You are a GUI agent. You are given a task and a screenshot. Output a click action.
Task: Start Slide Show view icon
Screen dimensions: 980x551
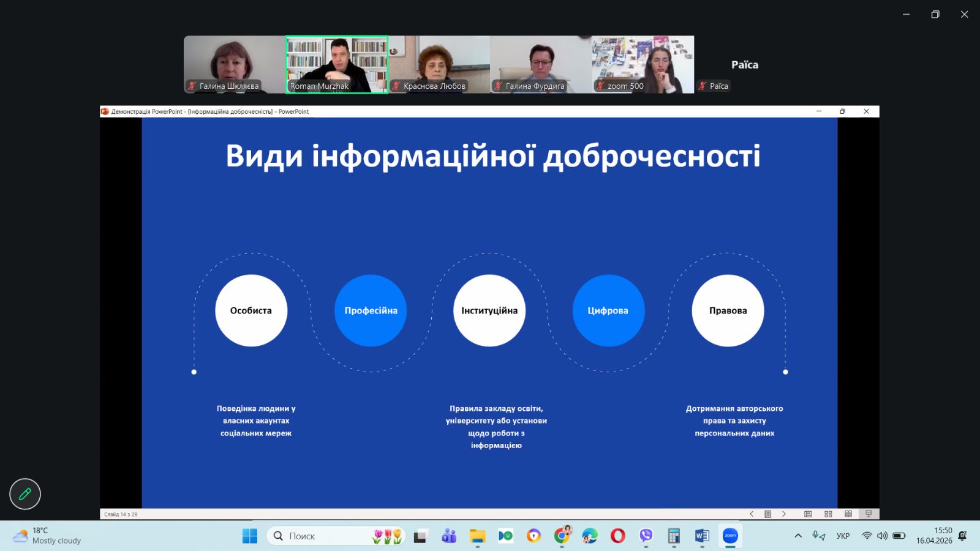tap(869, 514)
